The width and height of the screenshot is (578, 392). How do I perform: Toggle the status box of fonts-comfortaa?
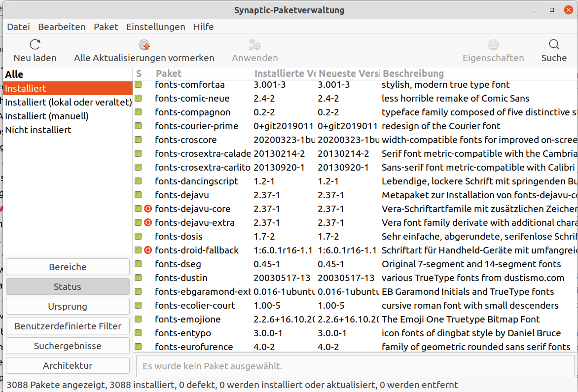click(138, 85)
